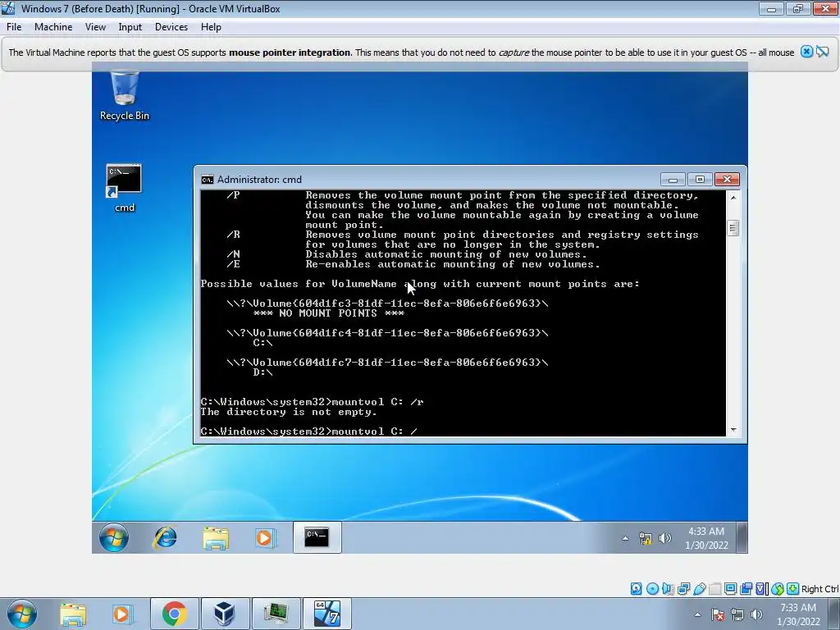Click the host network tray icon
Screen dimensions: 840x630
pyautogui.click(x=737, y=614)
